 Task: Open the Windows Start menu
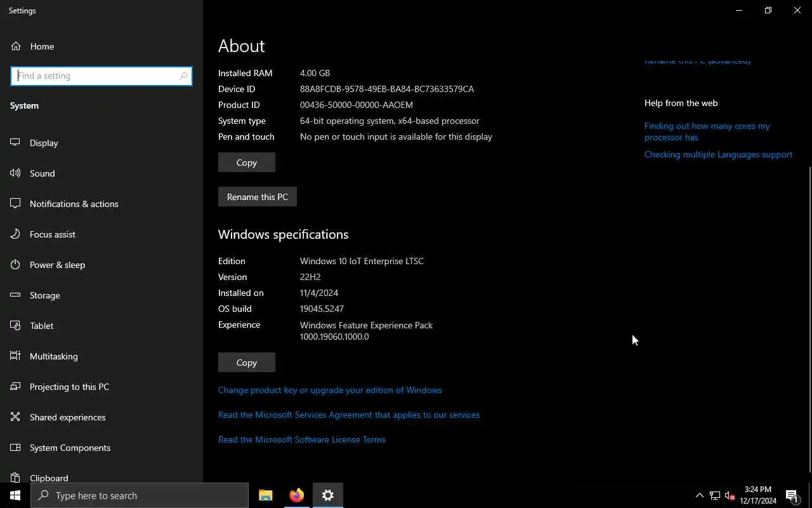(15, 495)
